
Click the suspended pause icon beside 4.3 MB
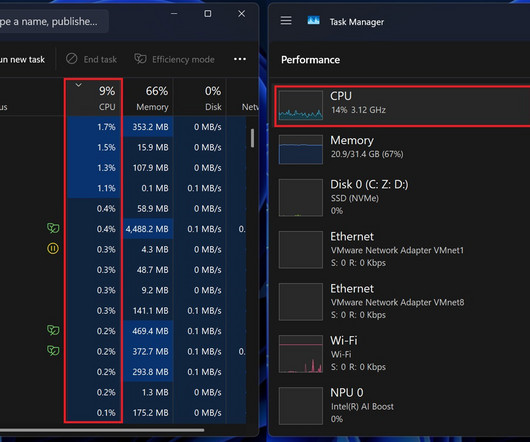pos(53,249)
